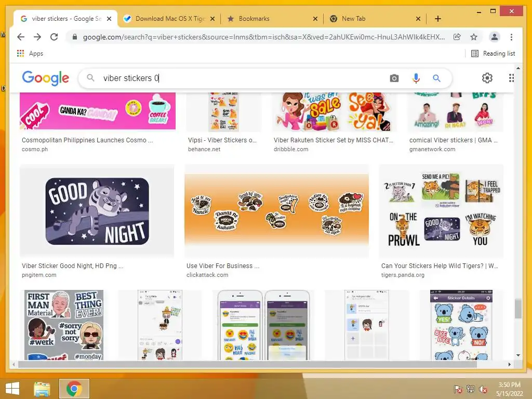Open the Good Night tiger sticker image
This screenshot has height=399, width=532.
(97, 211)
